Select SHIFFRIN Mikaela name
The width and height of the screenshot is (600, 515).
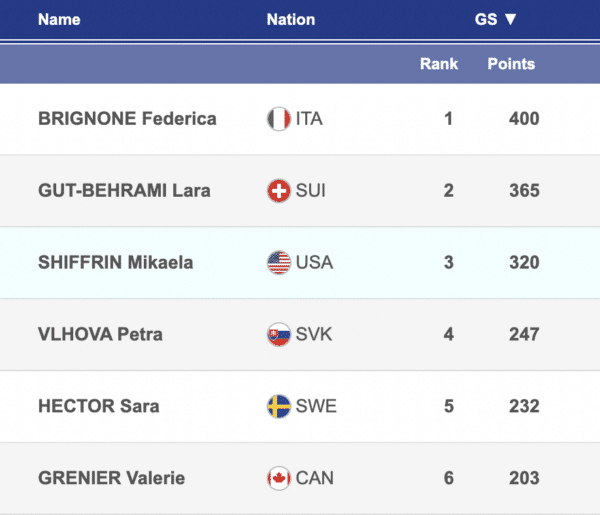click(x=116, y=263)
